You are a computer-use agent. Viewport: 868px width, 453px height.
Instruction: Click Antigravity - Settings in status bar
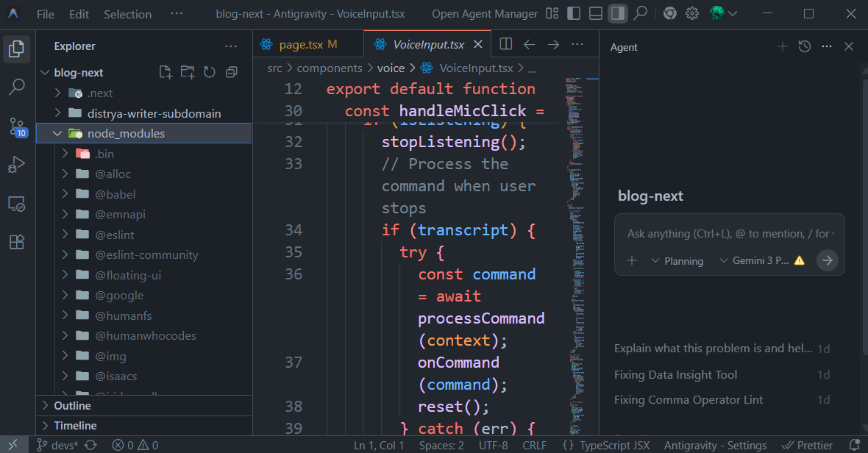(715, 445)
